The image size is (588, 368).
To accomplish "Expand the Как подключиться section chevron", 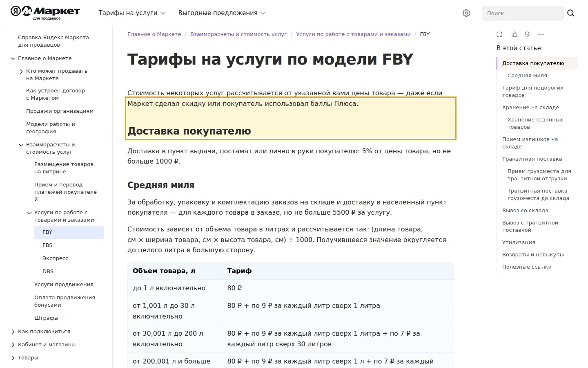I will click(13, 332).
